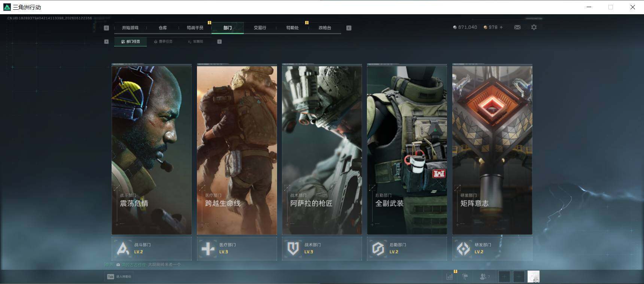The height and width of the screenshot is (284, 644).
Task: Open the 交易行 tab
Action: click(x=260, y=28)
